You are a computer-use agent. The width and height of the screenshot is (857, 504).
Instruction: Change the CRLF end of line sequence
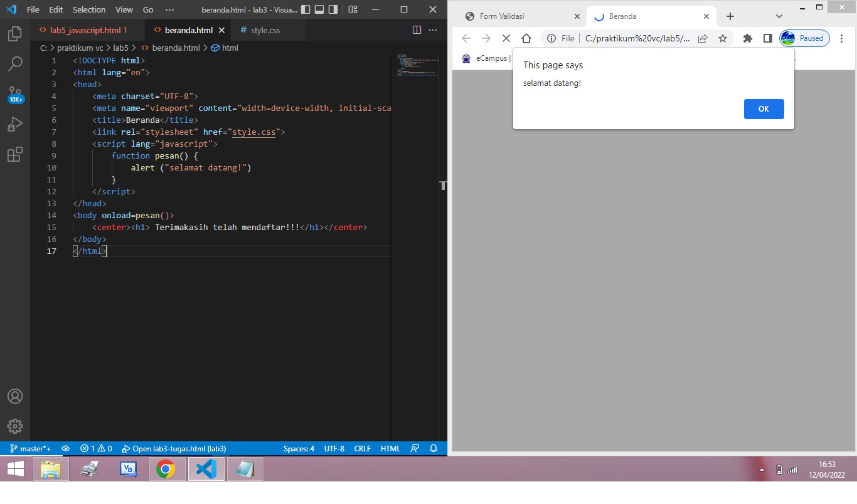[362, 449]
